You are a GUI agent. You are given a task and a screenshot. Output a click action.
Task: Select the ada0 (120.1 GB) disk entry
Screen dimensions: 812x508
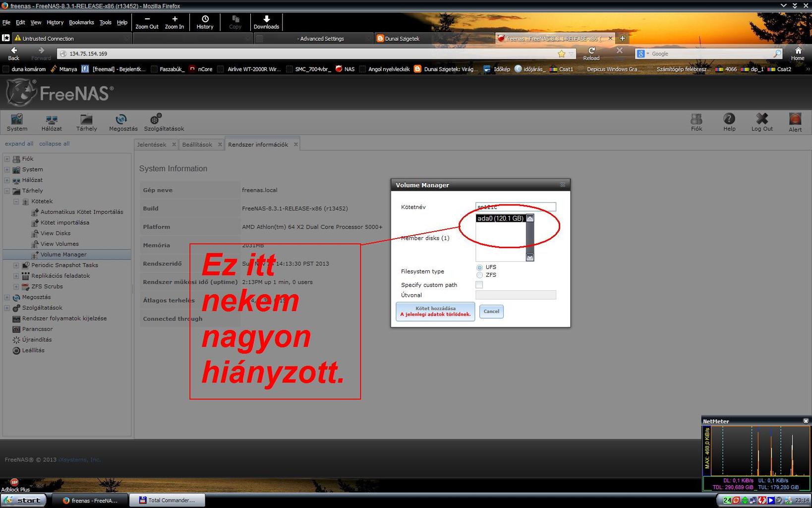pos(500,218)
